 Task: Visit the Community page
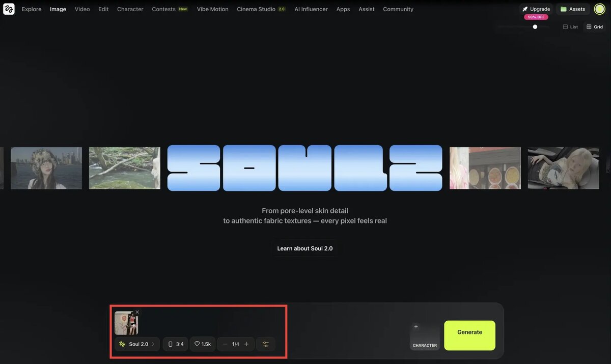[x=398, y=9]
